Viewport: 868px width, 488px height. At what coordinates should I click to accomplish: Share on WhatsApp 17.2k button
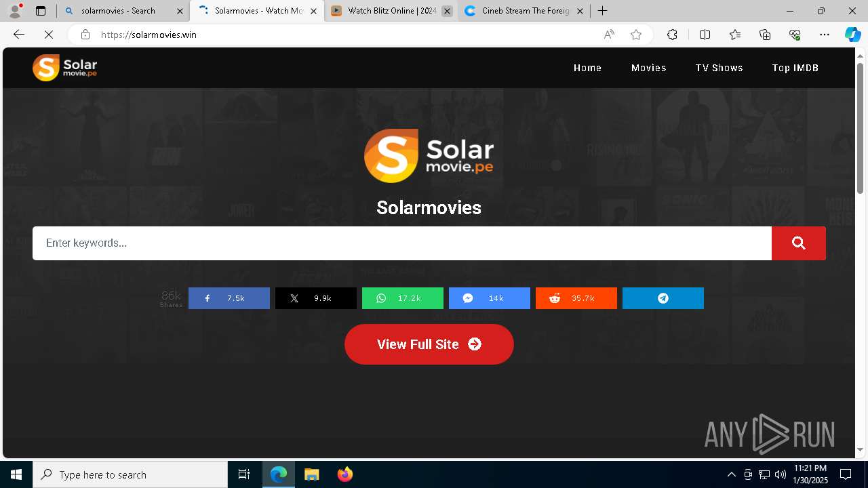point(403,298)
